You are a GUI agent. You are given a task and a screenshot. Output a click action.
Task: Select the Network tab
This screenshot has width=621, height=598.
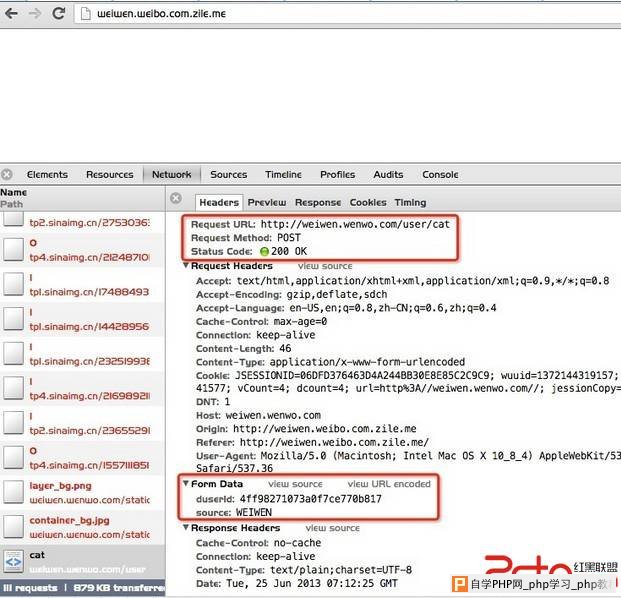[171, 175]
